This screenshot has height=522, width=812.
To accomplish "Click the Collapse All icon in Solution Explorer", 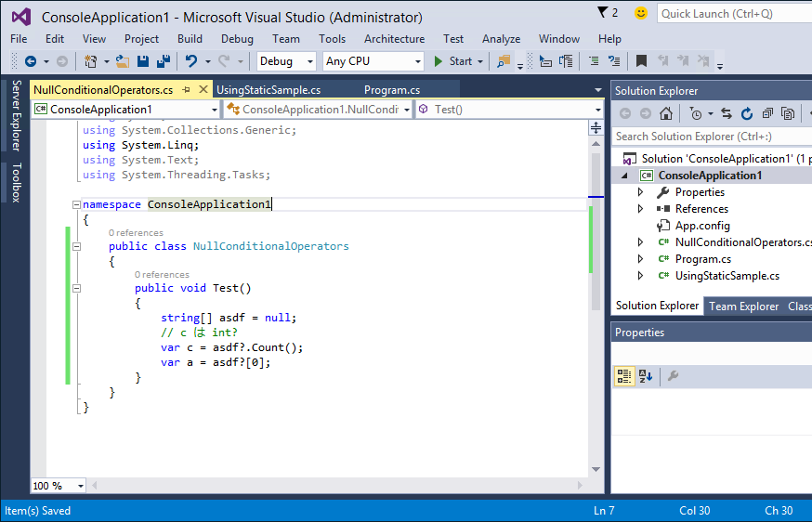I will [767, 113].
